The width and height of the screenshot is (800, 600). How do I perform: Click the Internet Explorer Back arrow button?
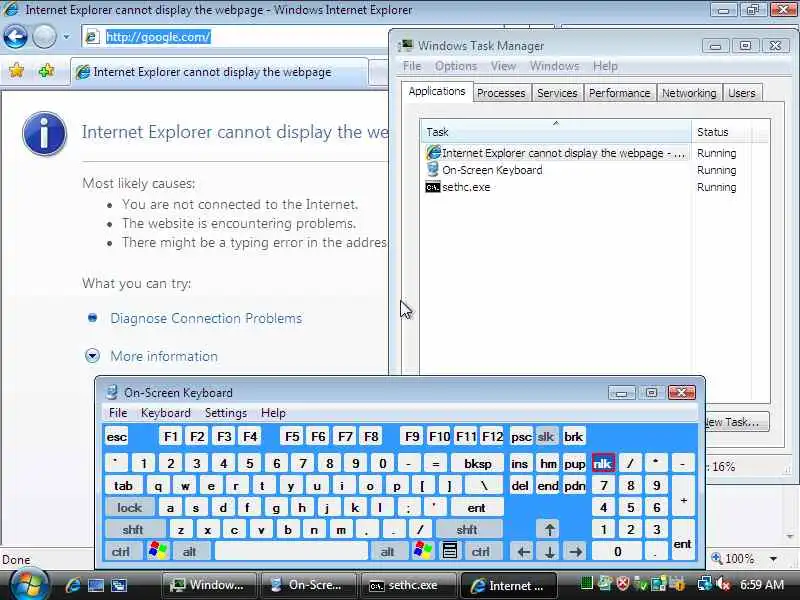pos(15,36)
